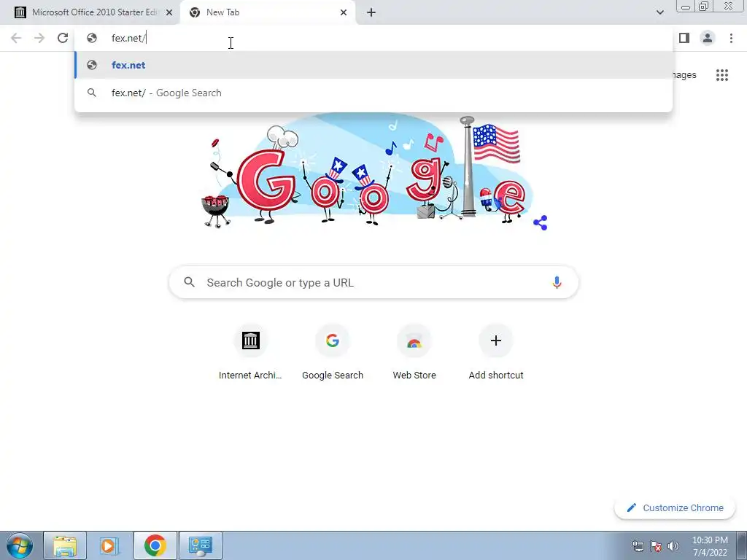Viewport: 747px width, 560px height.
Task: Go back with the browser back arrow
Action: coord(16,38)
